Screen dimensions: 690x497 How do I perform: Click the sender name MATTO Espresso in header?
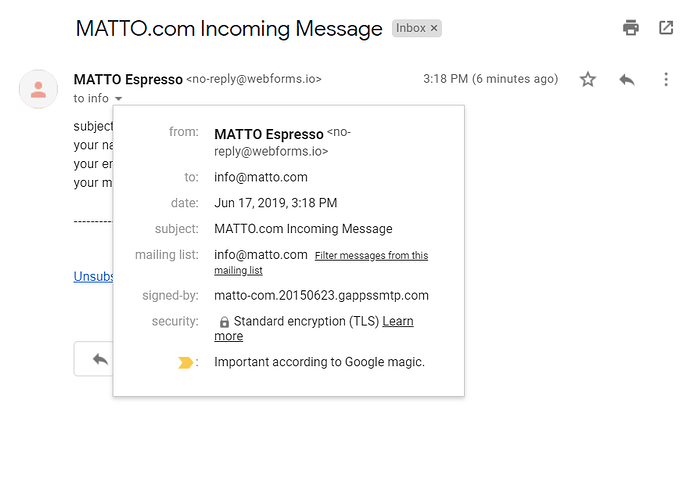click(x=128, y=80)
